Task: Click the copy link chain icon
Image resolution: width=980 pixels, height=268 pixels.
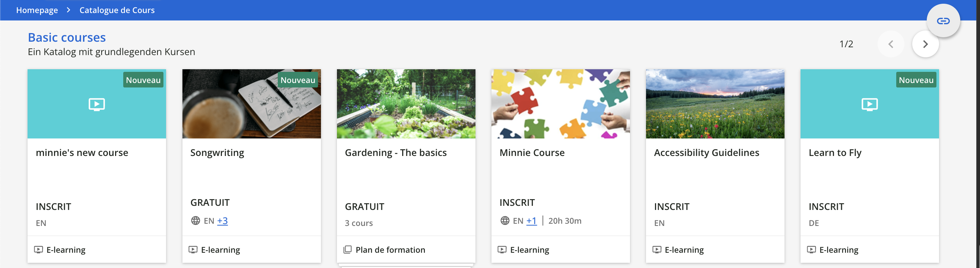Action: click(x=943, y=21)
